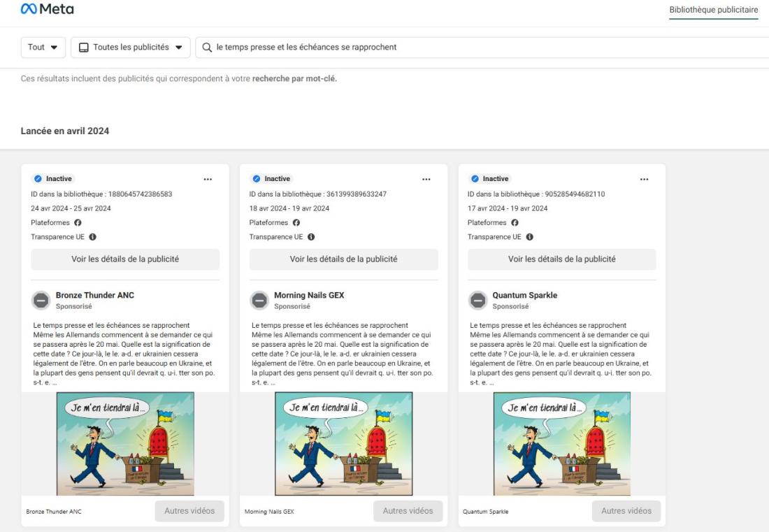The width and height of the screenshot is (769, 532).
Task: Open three-dots menu on Bronze Thunder ANC card
Action: (x=208, y=180)
